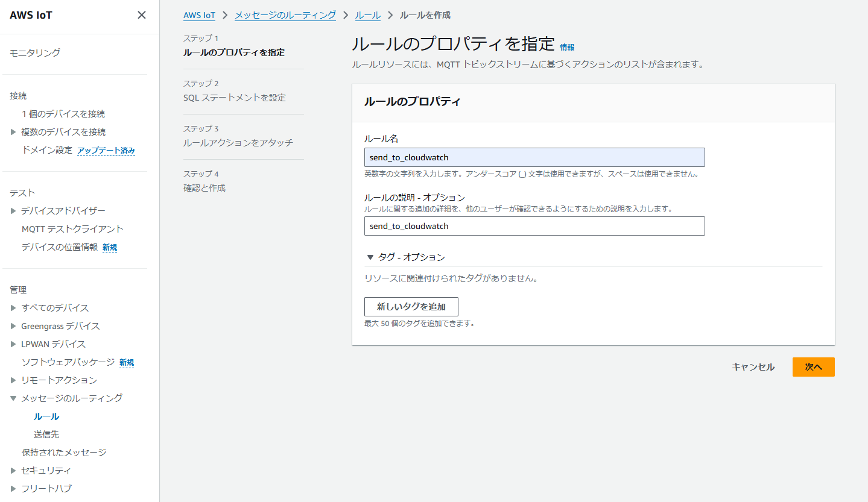Click the orange 次へ button
This screenshot has width=868, height=502.
point(814,367)
